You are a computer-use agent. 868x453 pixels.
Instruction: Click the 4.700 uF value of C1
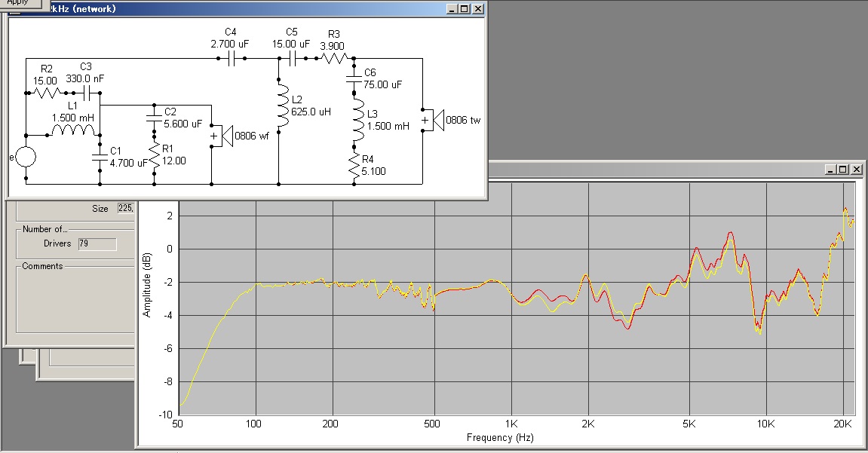[x=128, y=163]
